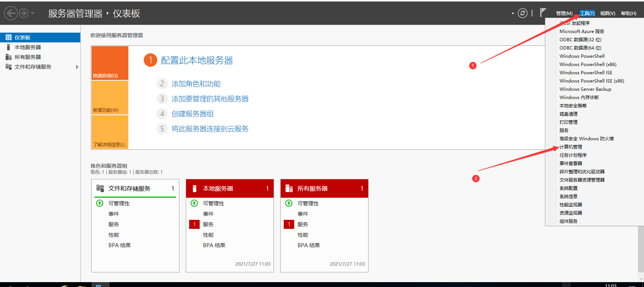The width and height of the screenshot is (644, 287).
Task: Click 添加角色和功能 link
Action: pos(196,84)
